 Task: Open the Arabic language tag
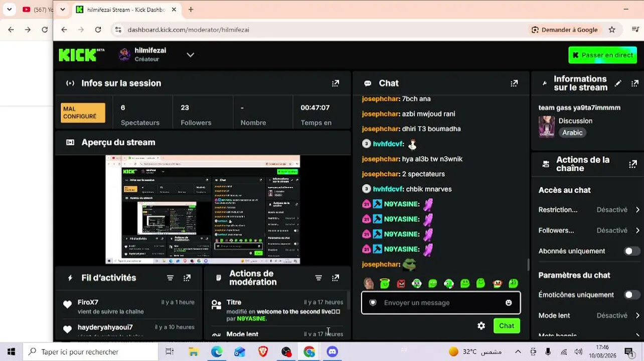[x=572, y=133]
